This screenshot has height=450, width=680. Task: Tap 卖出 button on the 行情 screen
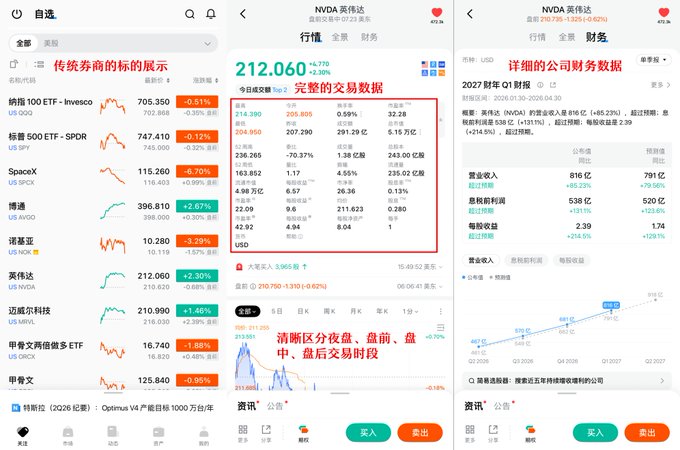(420, 433)
